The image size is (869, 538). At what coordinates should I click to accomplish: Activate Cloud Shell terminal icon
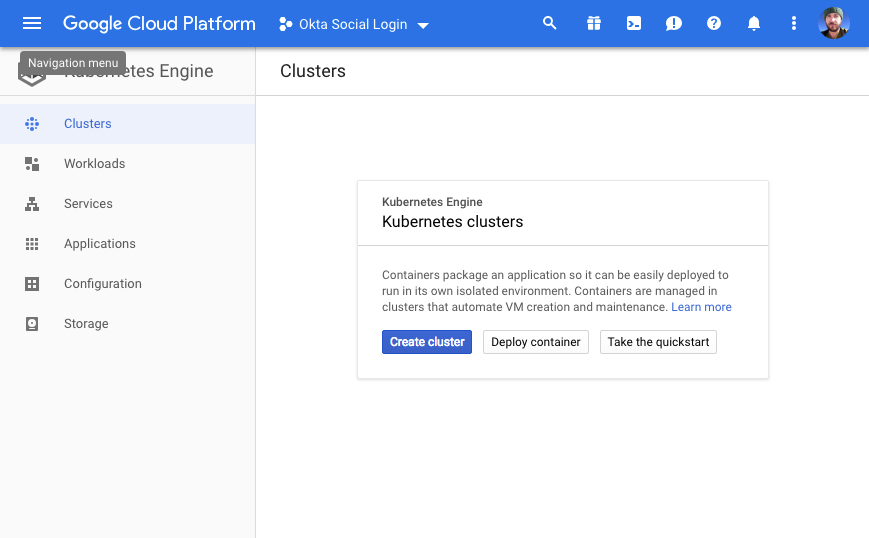pyautogui.click(x=634, y=23)
